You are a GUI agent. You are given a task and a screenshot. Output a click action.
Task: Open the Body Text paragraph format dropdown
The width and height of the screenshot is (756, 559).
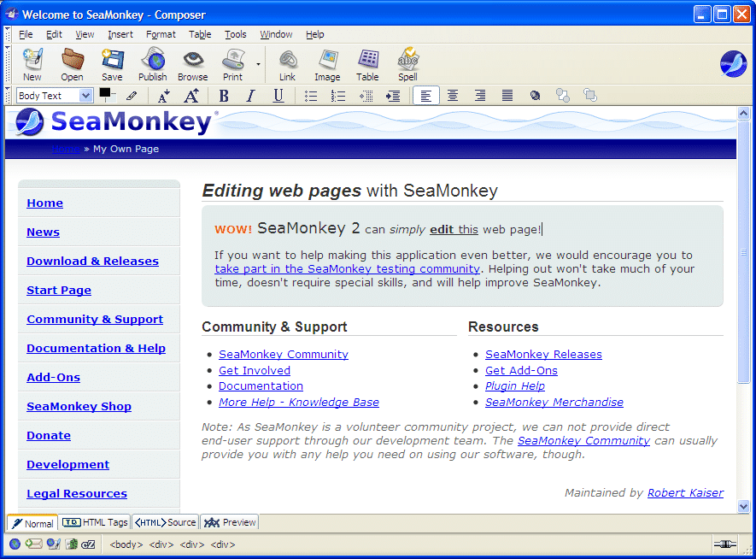(x=55, y=96)
